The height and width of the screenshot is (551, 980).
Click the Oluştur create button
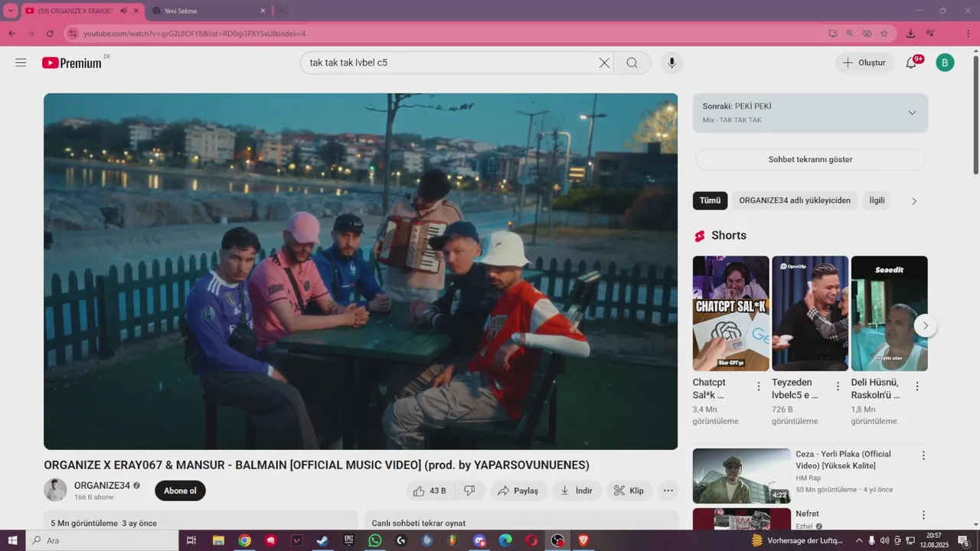point(864,63)
